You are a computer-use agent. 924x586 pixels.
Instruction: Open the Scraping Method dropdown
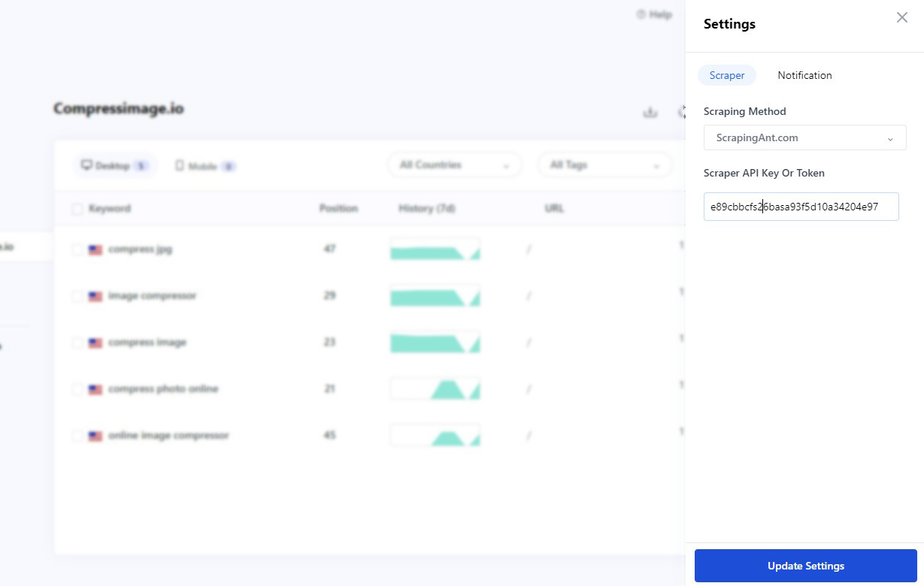(x=804, y=137)
